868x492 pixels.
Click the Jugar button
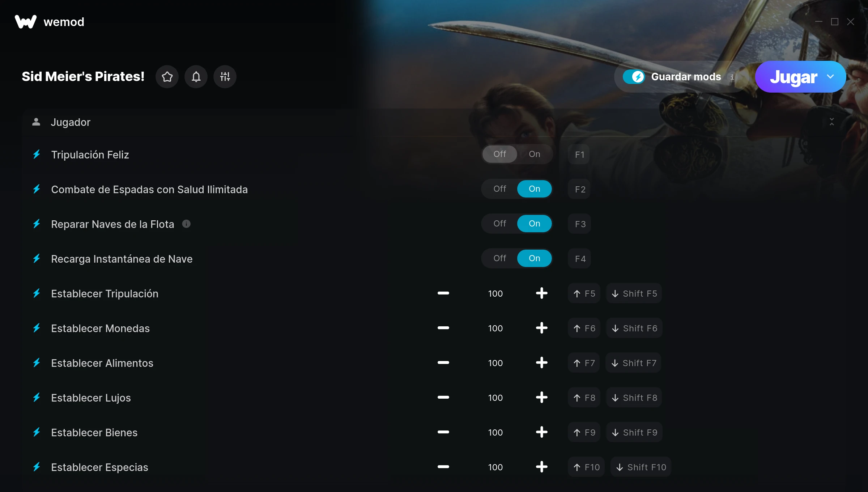pos(793,77)
